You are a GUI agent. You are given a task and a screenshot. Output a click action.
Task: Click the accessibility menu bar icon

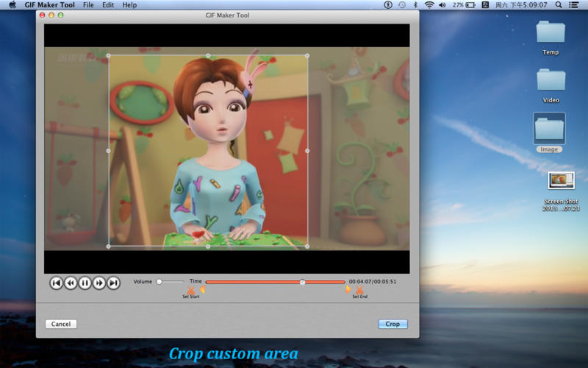(x=388, y=5)
